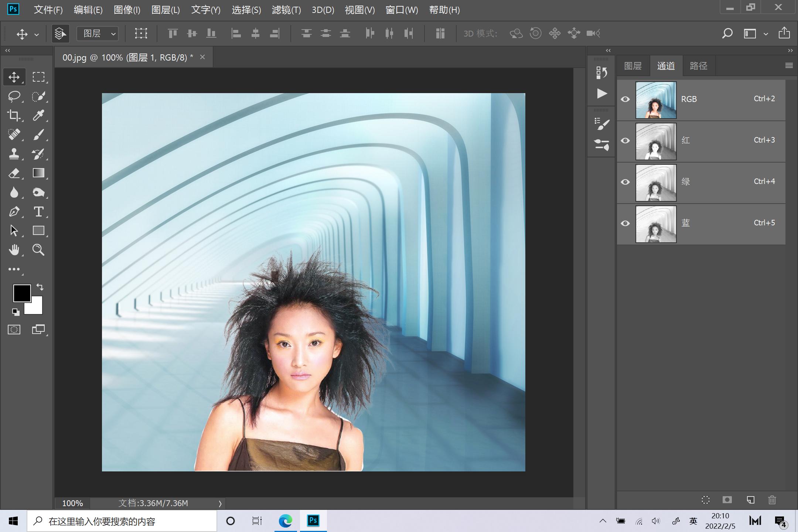Open the 滤镜(T) menu

(x=286, y=10)
